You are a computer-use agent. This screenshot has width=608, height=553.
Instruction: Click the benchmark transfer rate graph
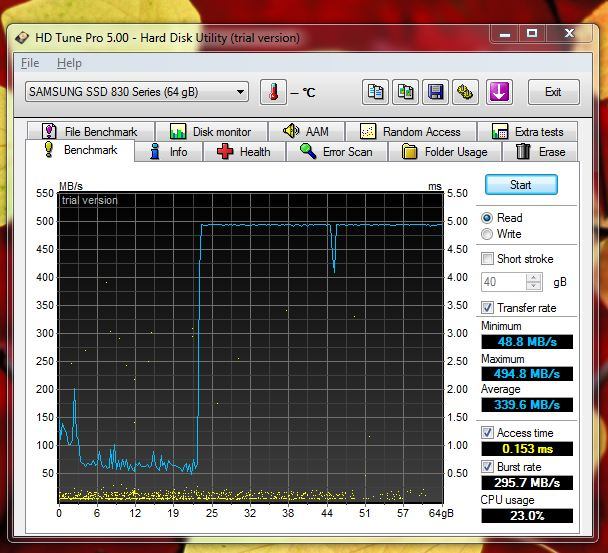point(250,347)
